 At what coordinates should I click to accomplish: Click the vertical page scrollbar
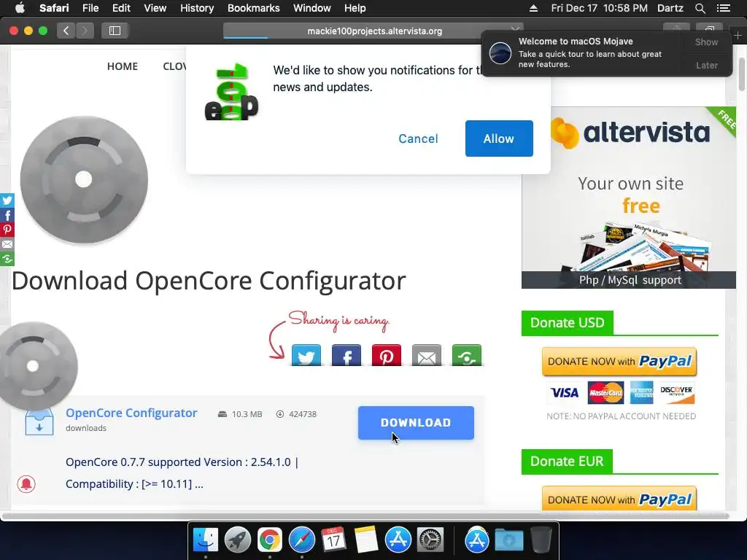click(x=741, y=74)
